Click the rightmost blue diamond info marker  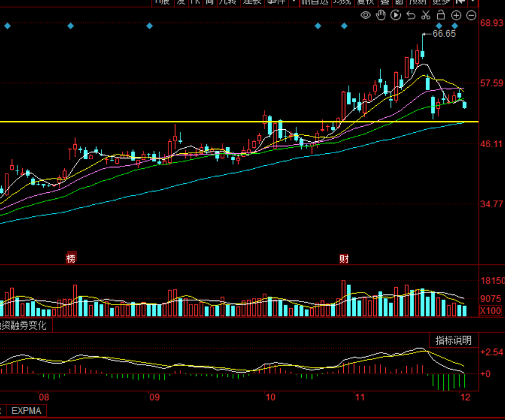(x=454, y=26)
